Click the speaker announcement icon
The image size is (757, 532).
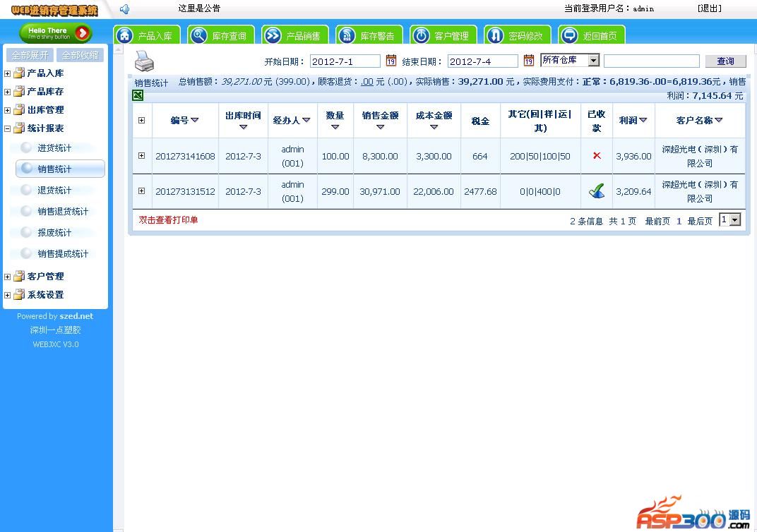(124, 8)
